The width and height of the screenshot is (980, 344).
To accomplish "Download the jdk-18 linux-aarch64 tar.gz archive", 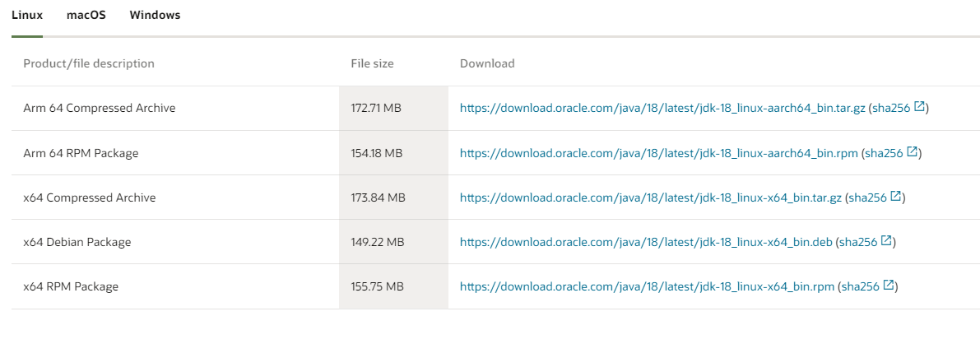I will point(662,108).
